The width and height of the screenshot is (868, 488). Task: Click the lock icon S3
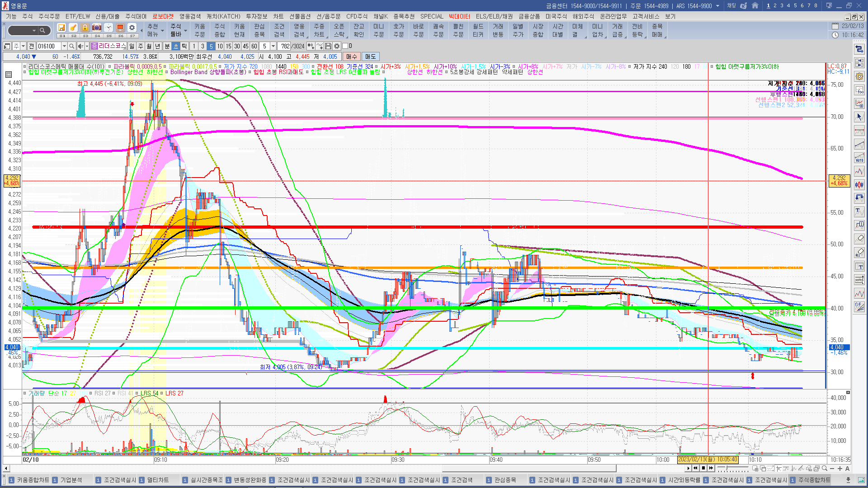click(85, 28)
